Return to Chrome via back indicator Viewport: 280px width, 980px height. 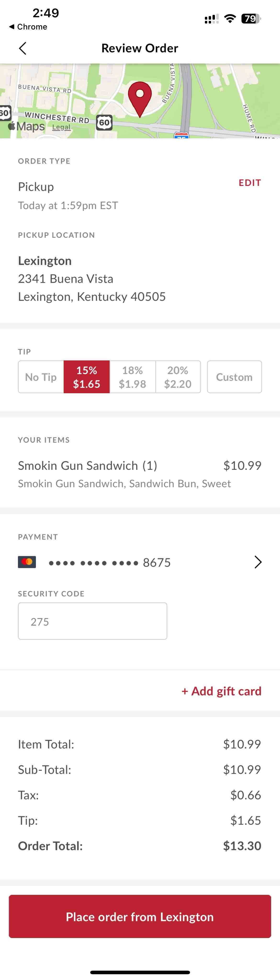pyautogui.click(x=28, y=27)
